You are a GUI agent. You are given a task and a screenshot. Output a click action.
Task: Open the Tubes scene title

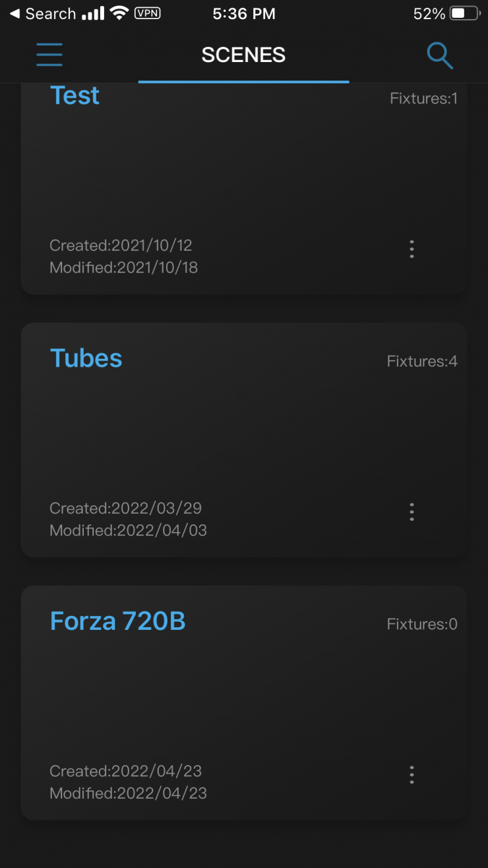pos(86,358)
